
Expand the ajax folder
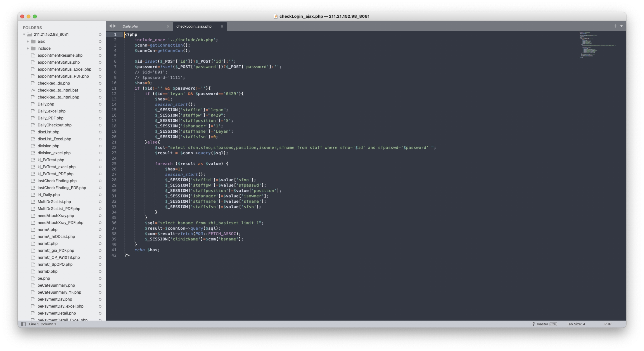pyautogui.click(x=28, y=41)
